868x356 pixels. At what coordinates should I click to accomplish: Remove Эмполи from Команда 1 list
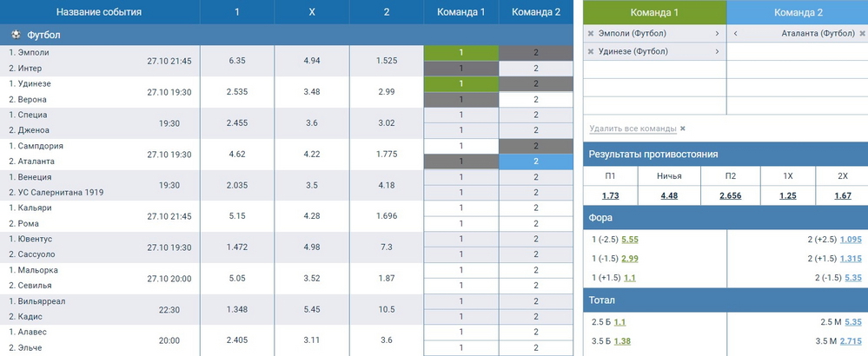[x=591, y=34]
